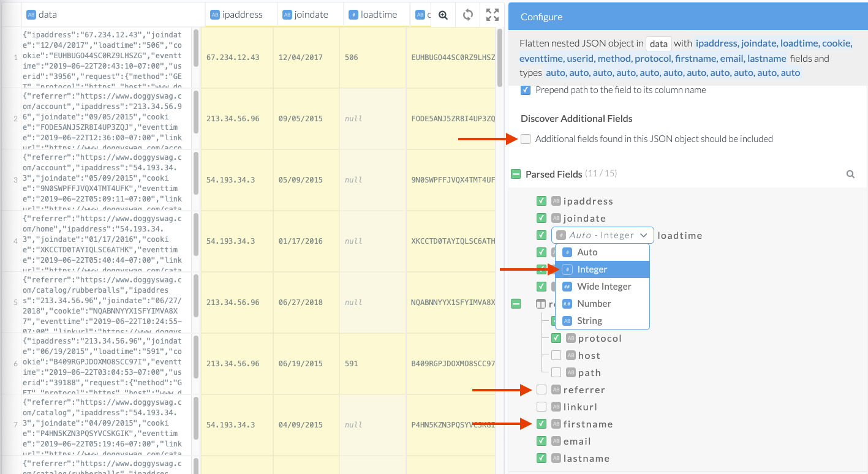Click the string type icon beside ipaddress field
The height and width of the screenshot is (474, 868).
click(556, 201)
